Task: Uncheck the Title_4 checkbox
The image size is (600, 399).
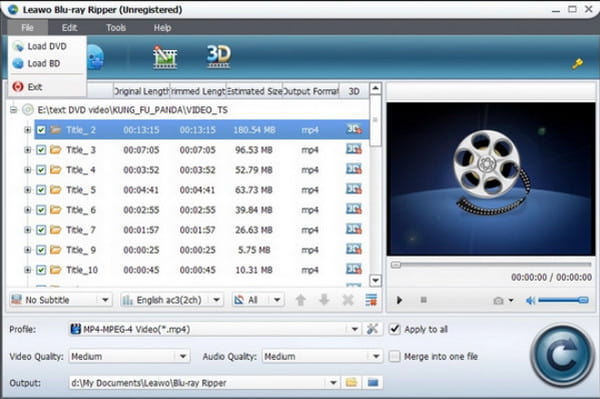Action: (x=41, y=170)
